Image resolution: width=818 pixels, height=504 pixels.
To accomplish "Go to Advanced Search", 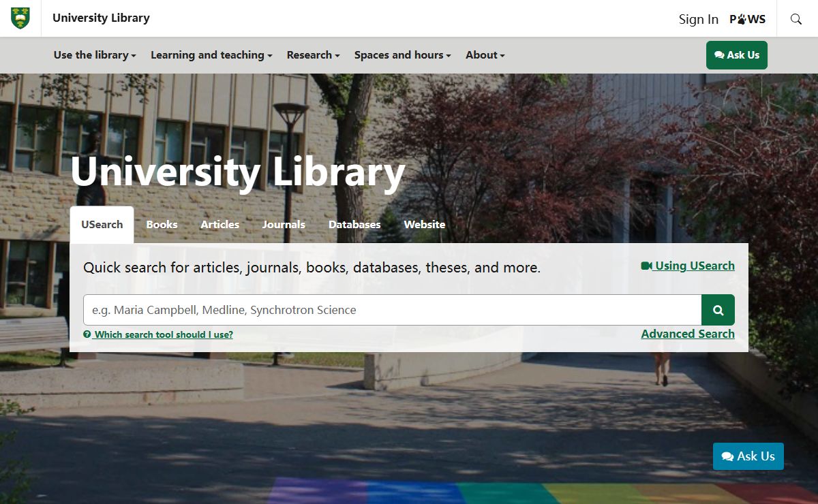I will point(687,334).
